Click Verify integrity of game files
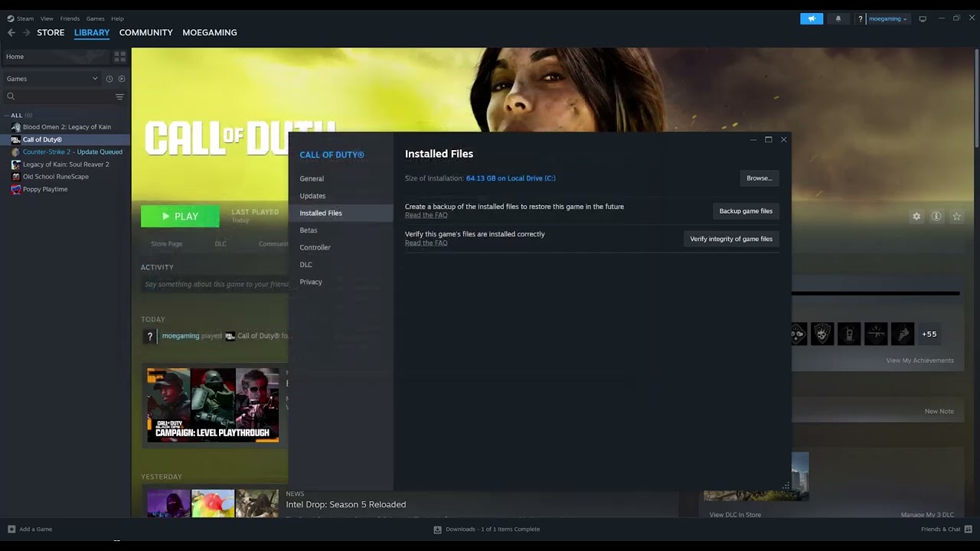 point(731,239)
